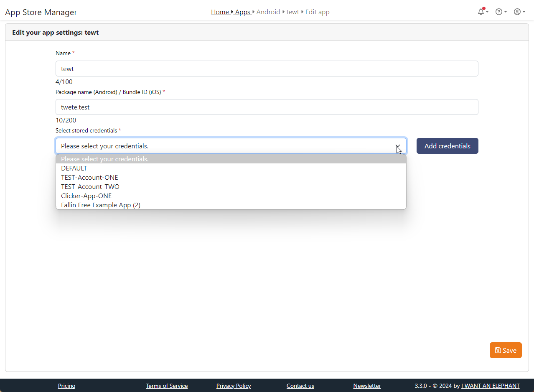Pick Clicker-App-ONE in the dropdown

tap(86, 196)
